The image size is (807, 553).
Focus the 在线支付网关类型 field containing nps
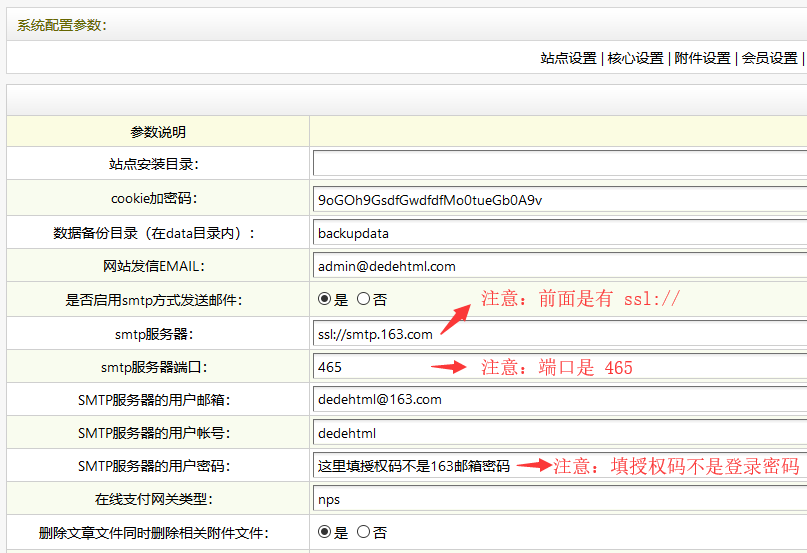click(558, 499)
